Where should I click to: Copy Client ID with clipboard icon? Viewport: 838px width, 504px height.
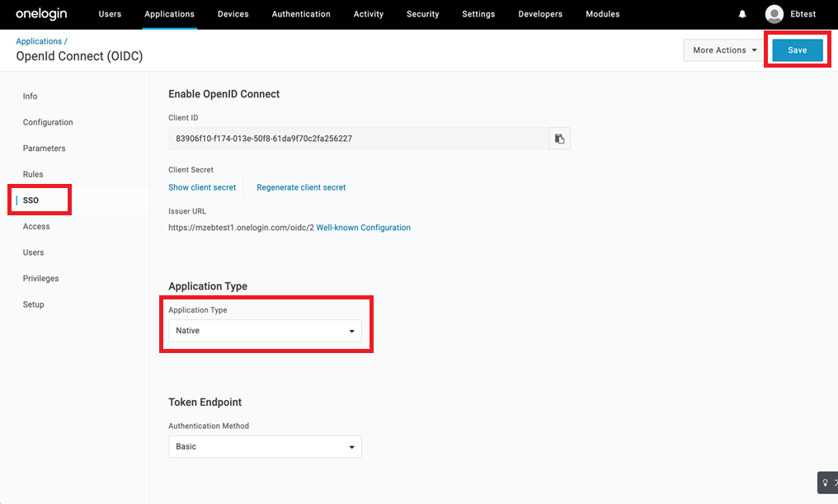pos(559,139)
